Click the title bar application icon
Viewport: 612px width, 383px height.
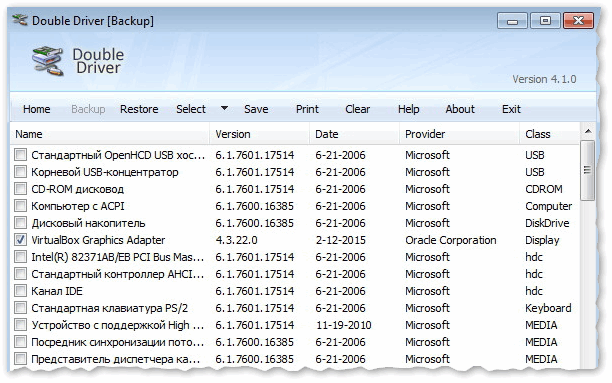point(20,20)
